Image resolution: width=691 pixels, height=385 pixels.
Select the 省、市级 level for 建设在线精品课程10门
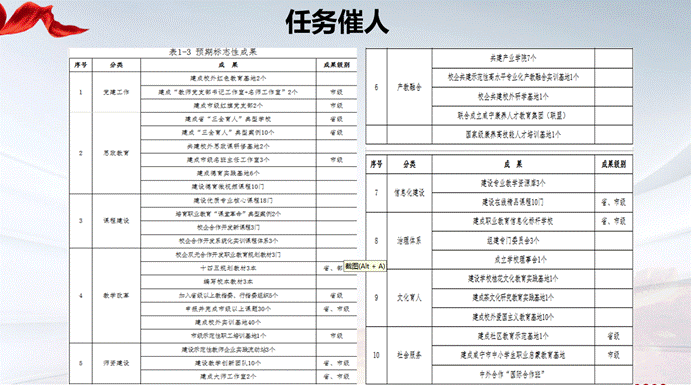[x=613, y=202]
